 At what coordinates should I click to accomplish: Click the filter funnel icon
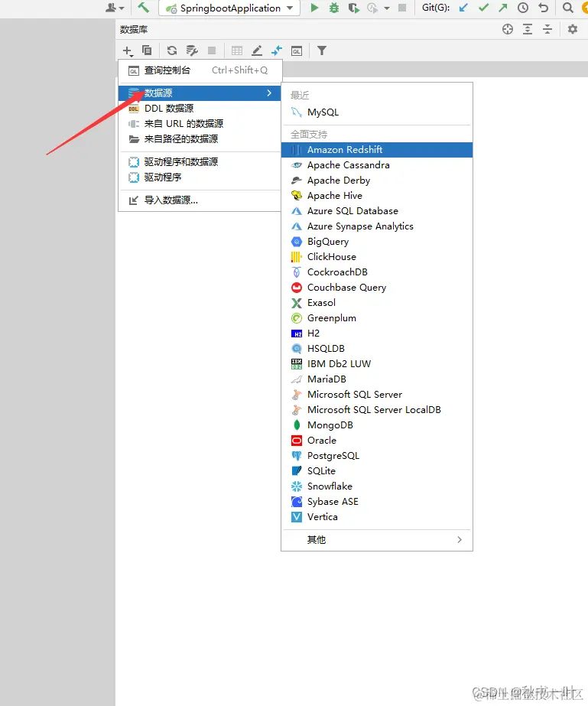[321, 50]
